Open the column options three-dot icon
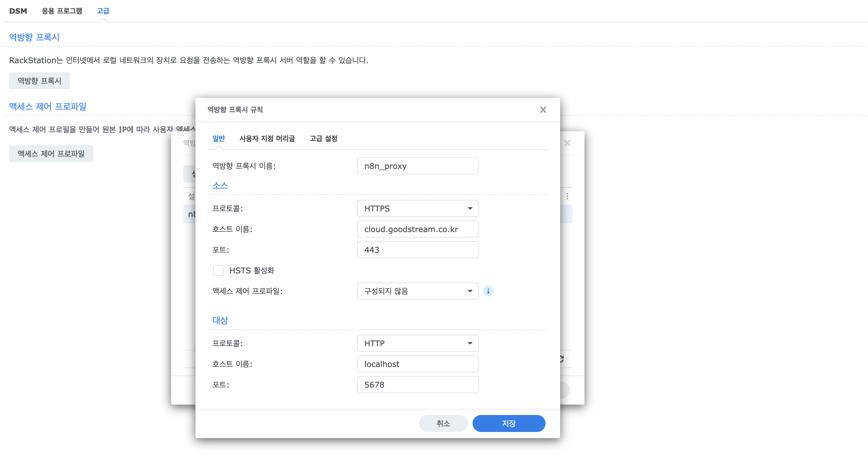The width and height of the screenshot is (868, 466). coord(567,196)
